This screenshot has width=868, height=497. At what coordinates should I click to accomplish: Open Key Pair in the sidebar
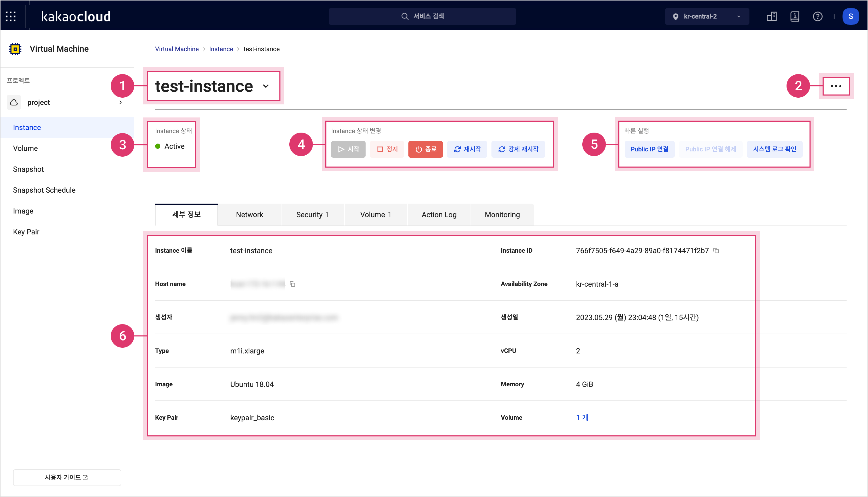click(x=67, y=232)
